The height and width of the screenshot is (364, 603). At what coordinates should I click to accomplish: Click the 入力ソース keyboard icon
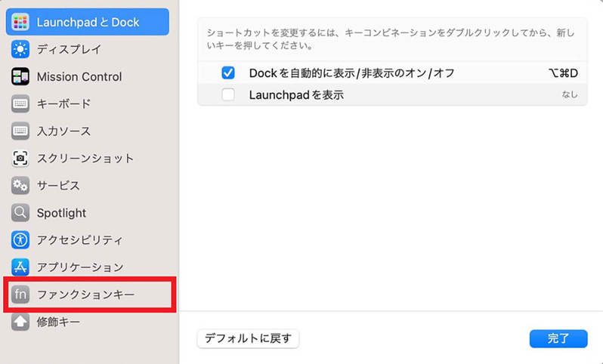[x=20, y=131]
